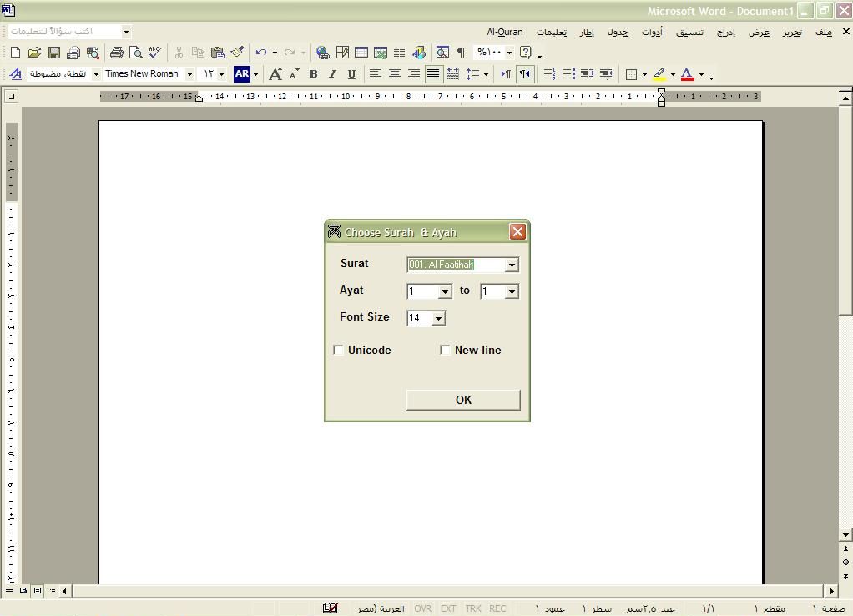This screenshot has height=616, width=853.
Task: Open Select Browse Object circle button
Action: pyautogui.click(x=845, y=562)
